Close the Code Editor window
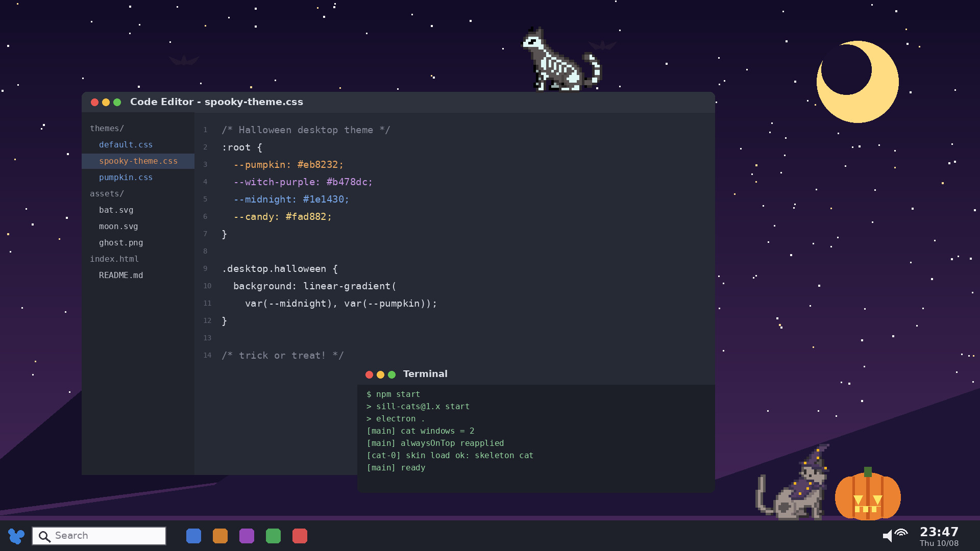 pyautogui.click(x=94, y=102)
